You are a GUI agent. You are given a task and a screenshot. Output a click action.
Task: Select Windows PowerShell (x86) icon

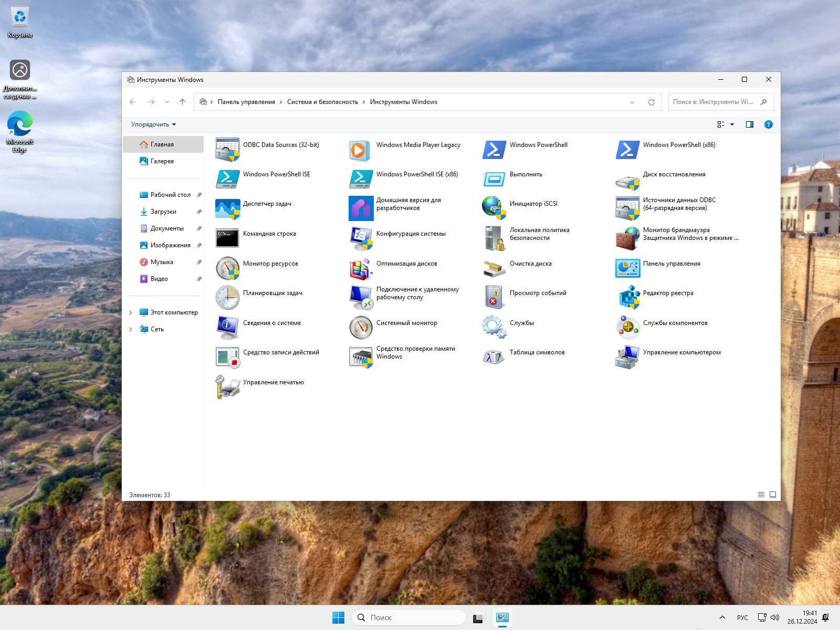tap(627, 150)
